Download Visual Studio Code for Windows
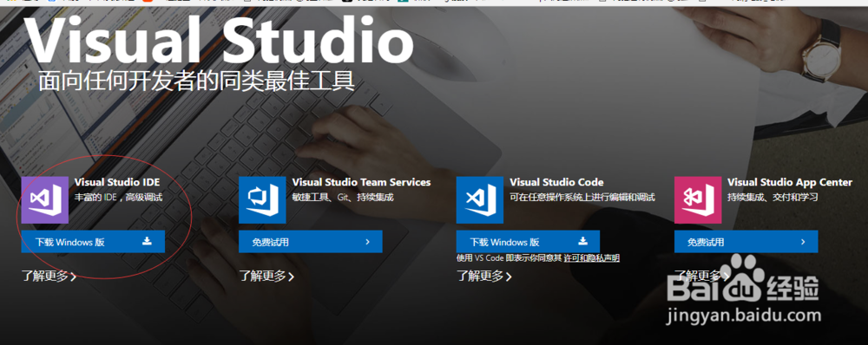868x345 pixels. [x=528, y=242]
